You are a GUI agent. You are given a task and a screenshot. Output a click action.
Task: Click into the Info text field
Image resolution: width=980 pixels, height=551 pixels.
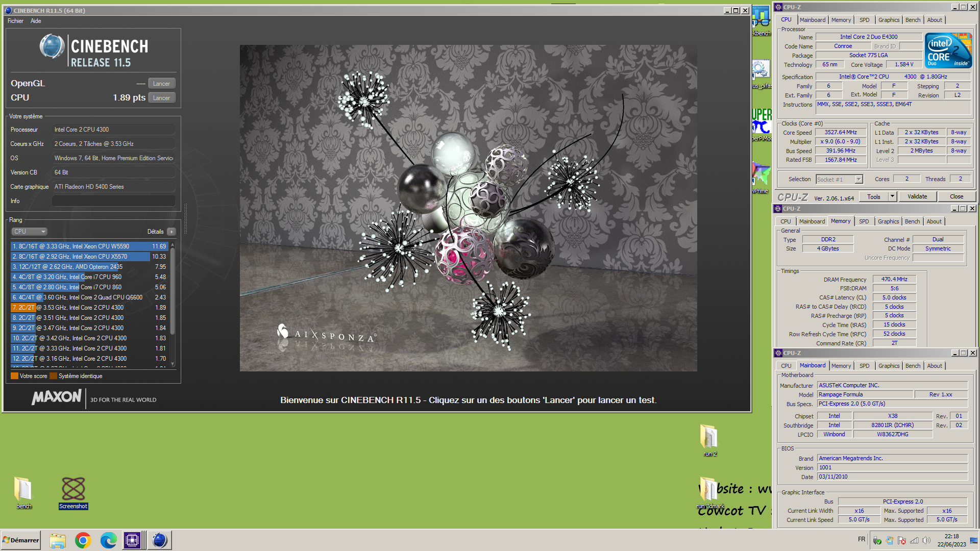113,201
